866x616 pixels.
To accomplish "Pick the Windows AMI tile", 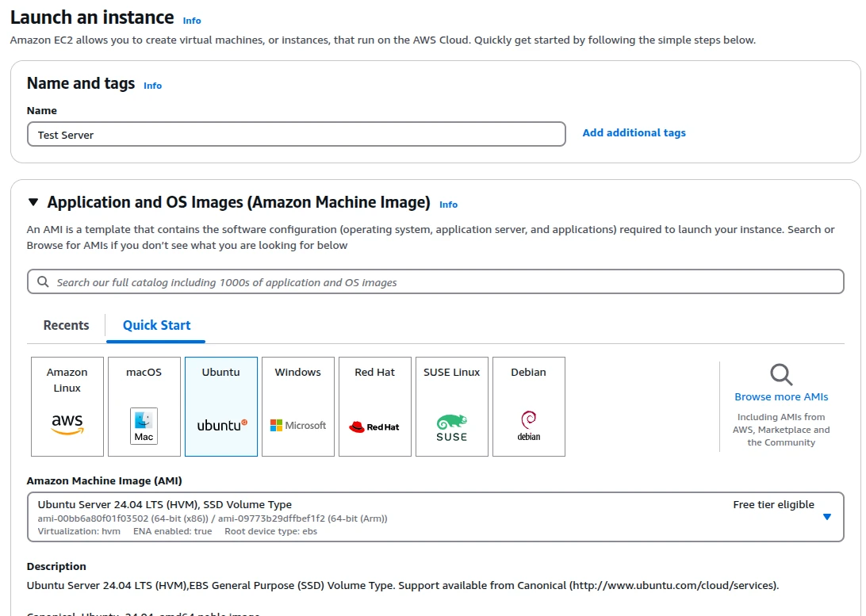I will coord(298,406).
